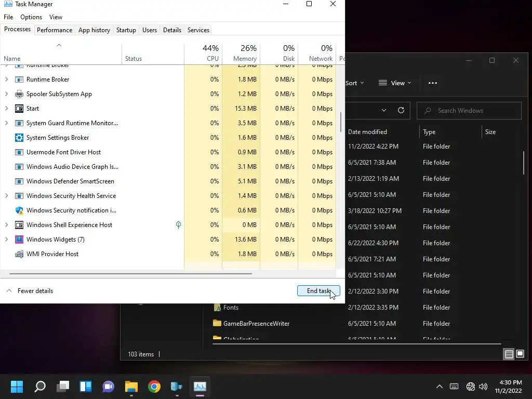
Task: Open the address bar history dropdown
Action: click(384, 110)
